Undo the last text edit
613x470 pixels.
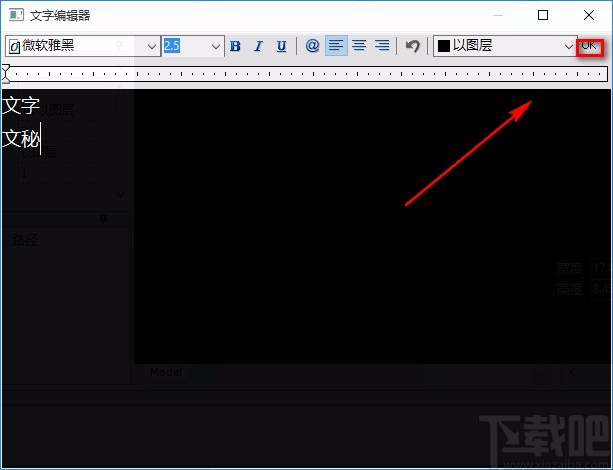[412, 46]
